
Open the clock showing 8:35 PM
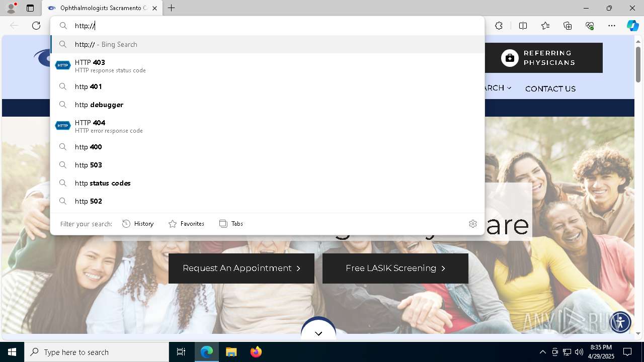tap(601, 352)
